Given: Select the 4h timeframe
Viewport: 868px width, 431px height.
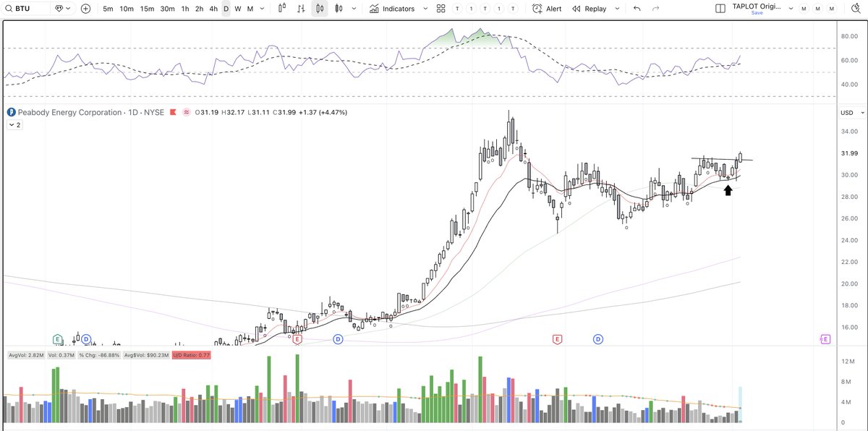Looking at the screenshot, I should coord(213,9).
